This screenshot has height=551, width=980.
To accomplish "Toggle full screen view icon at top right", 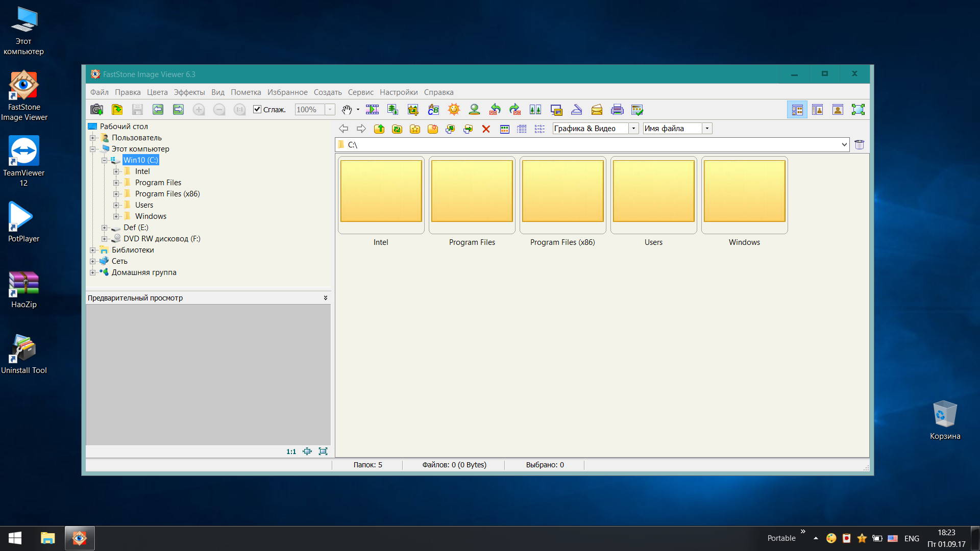I will pyautogui.click(x=858, y=109).
